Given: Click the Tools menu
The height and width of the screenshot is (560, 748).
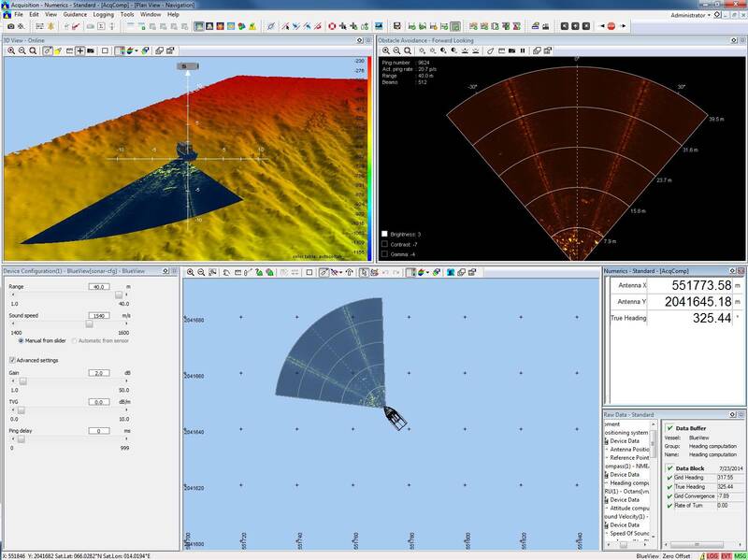Looking at the screenshot, I should click(x=127, y=15).
